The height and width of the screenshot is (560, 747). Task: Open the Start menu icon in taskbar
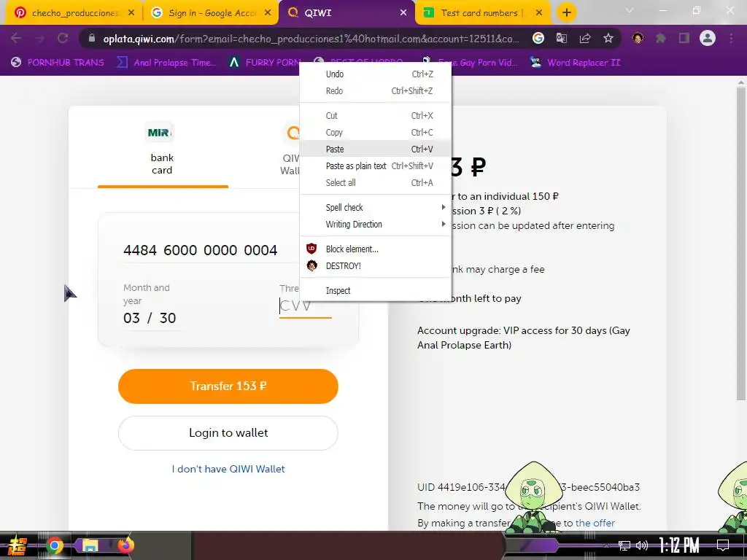click(x=18, y=545)
